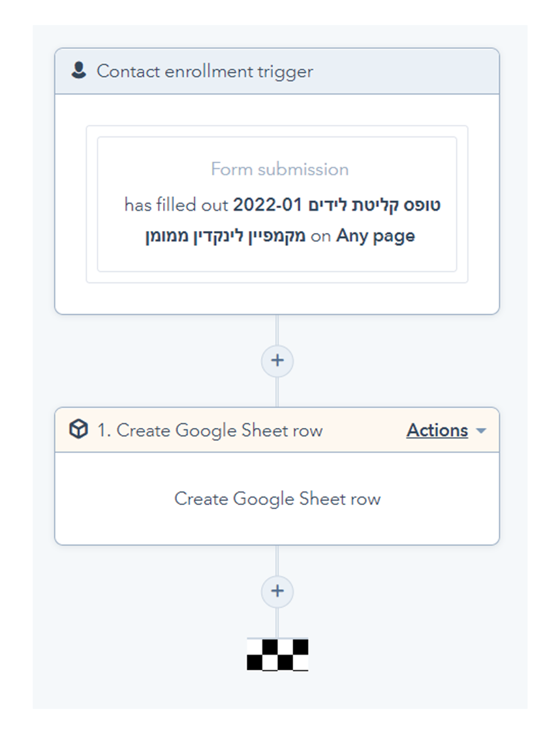Add an action below the Google Sheet step
Image resolution: width=560 pixels, height=734 pixels.
[277, 590]
